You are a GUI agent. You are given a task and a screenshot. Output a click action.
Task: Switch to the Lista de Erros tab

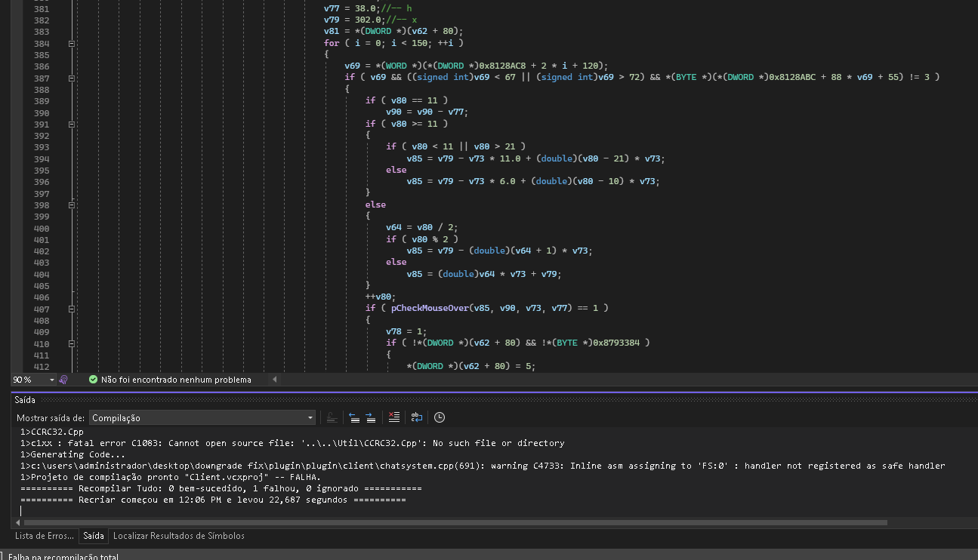45,536
